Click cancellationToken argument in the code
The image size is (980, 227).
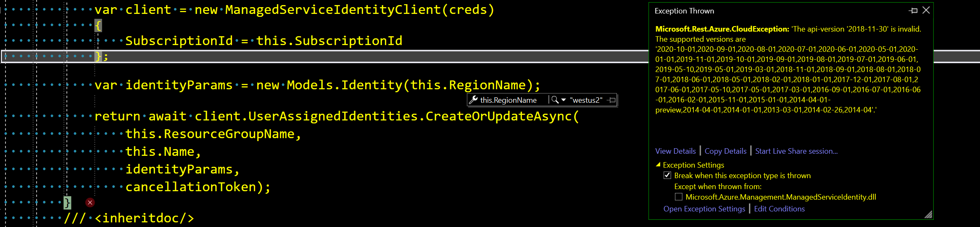[x=191, y=187]
